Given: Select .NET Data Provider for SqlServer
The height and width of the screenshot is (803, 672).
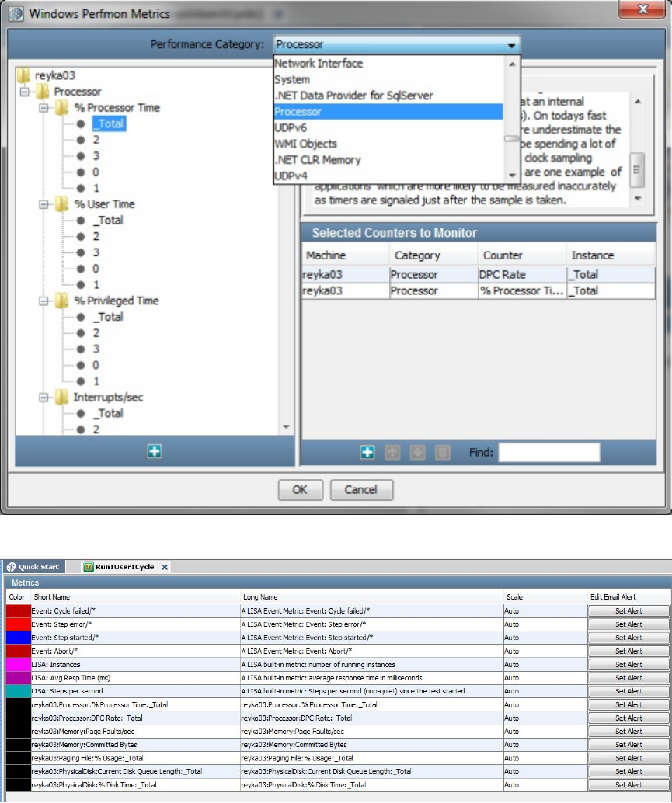Looking at the screenshot, I should coord(388,96).
